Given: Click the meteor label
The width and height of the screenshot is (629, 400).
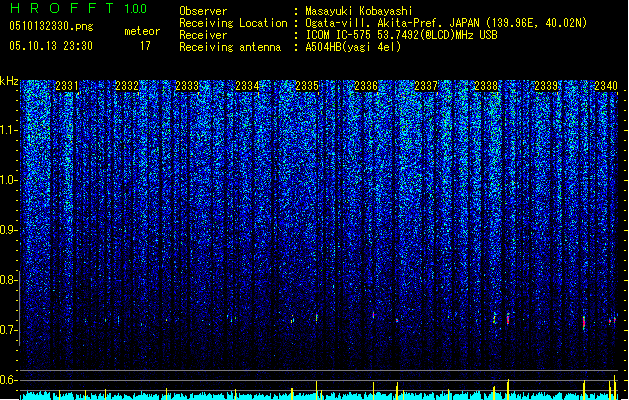Looking at the screenshot, I should [x=142, y=31].
